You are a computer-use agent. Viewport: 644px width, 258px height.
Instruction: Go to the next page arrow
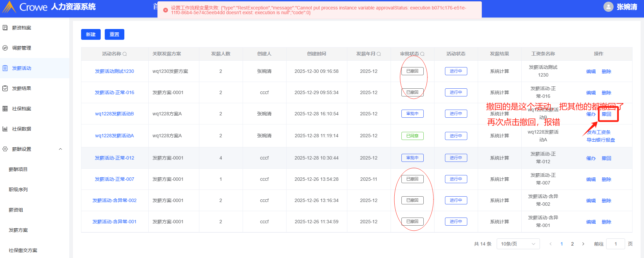583,244
